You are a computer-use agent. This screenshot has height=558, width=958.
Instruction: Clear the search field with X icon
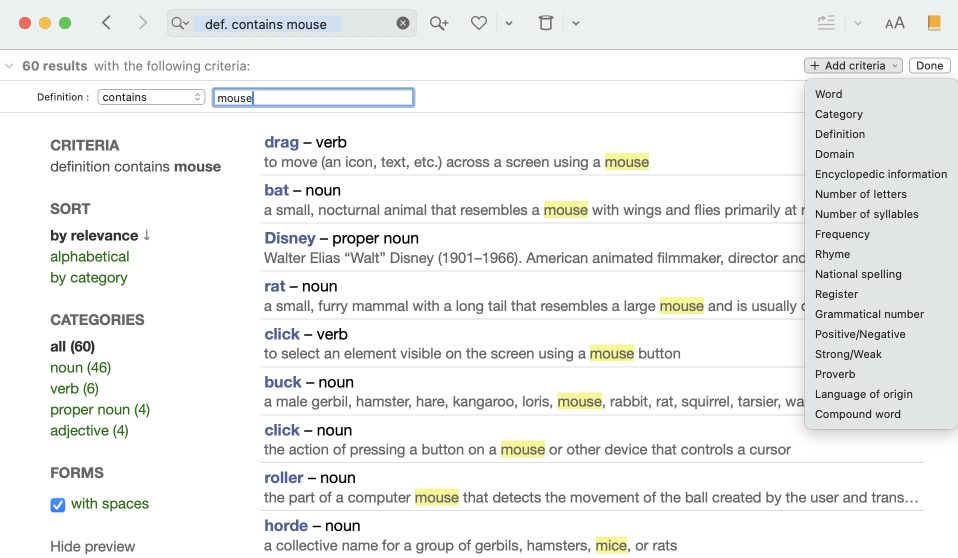pos(403,23)
